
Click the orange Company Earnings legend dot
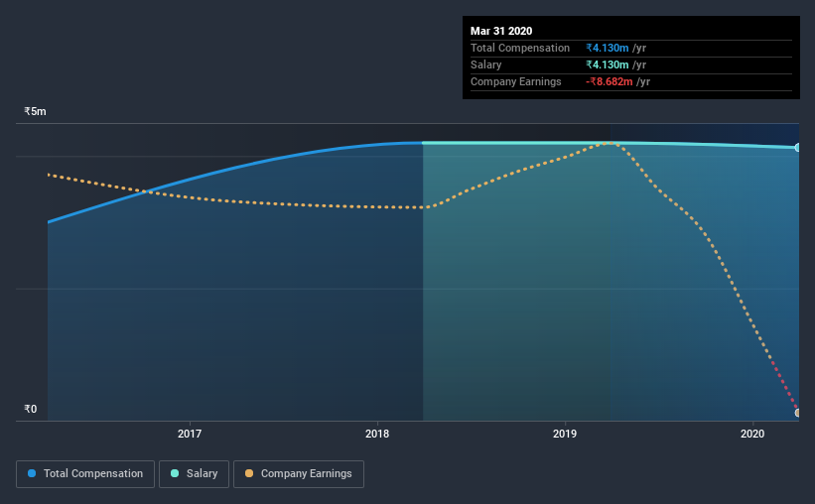tap(249, 473)
